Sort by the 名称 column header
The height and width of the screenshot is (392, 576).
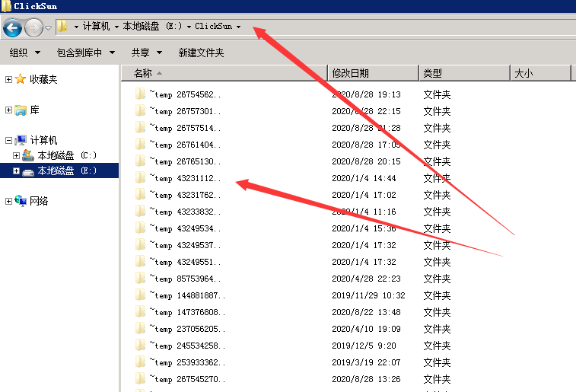click(x=224, y=73)
